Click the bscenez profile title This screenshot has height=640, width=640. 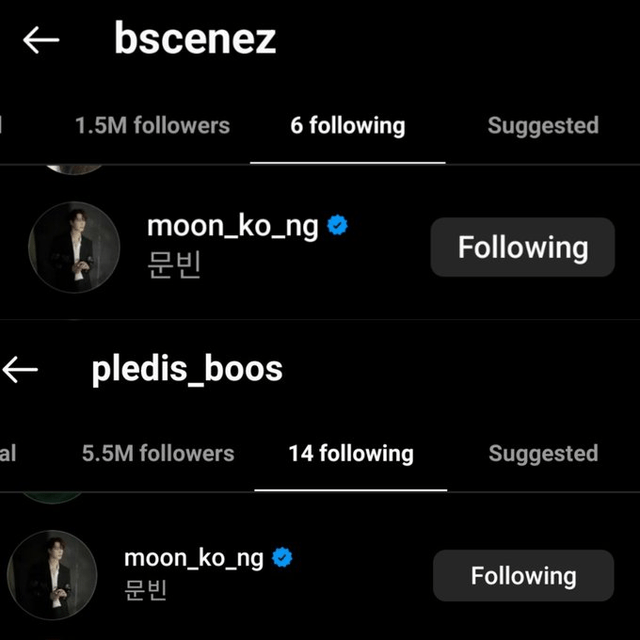pyautogui.click(x=195, y=40)
